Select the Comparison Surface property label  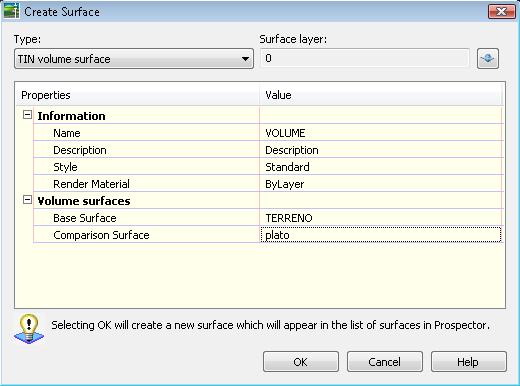pos(101,235)
